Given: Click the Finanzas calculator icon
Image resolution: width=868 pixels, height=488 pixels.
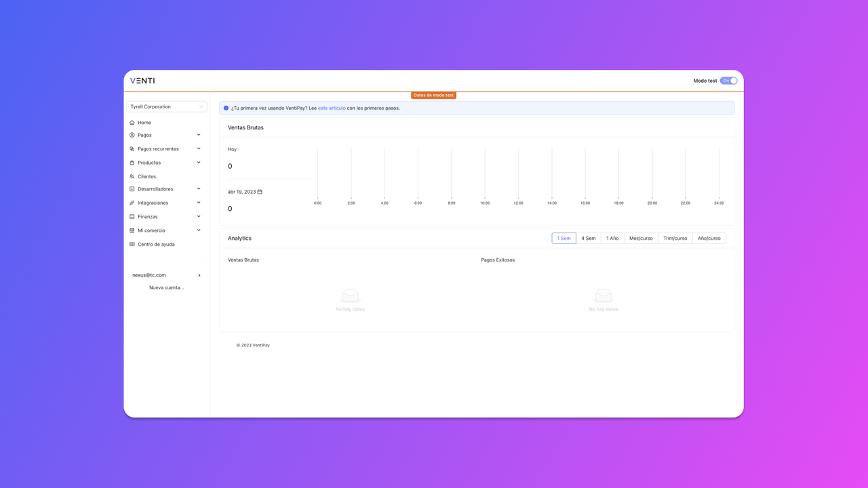Looking at the screenshot, I should coord(132,217).
